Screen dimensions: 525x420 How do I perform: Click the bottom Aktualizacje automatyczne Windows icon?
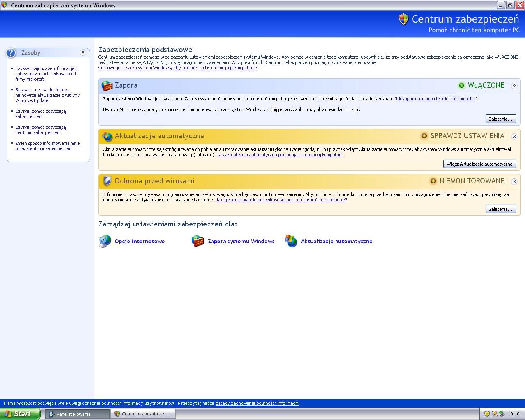[x=291, y=241]
